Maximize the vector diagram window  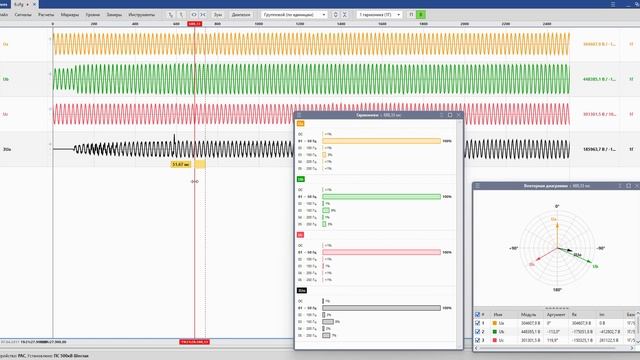point(629,186)
